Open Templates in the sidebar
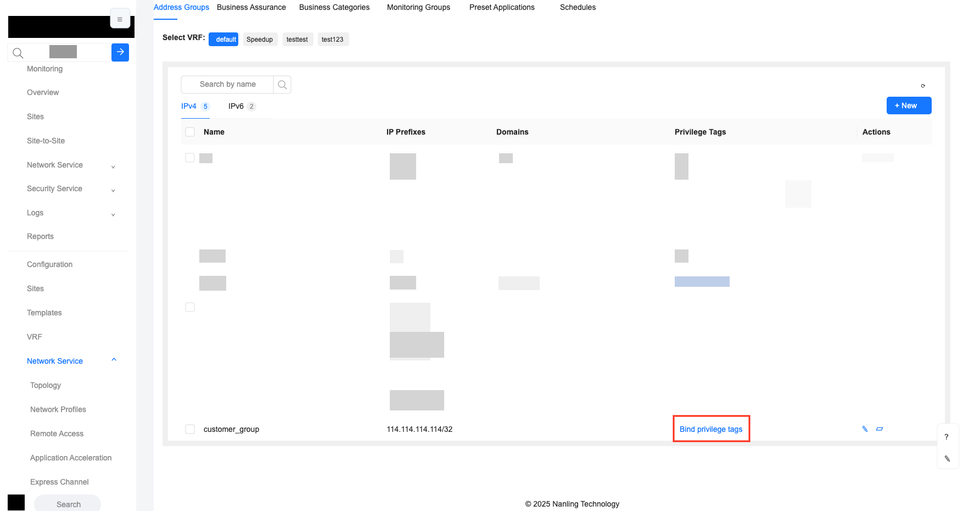The width and height of the screenshot is (980, 511). tap(44, 313)
